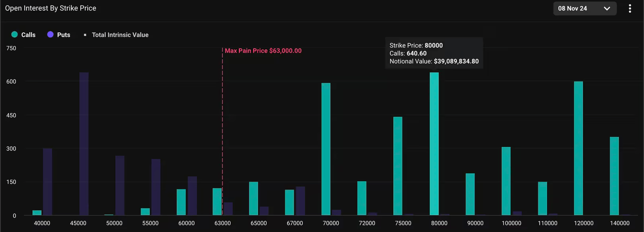Click the purple Puts legend dot

[x=50, y=35]
